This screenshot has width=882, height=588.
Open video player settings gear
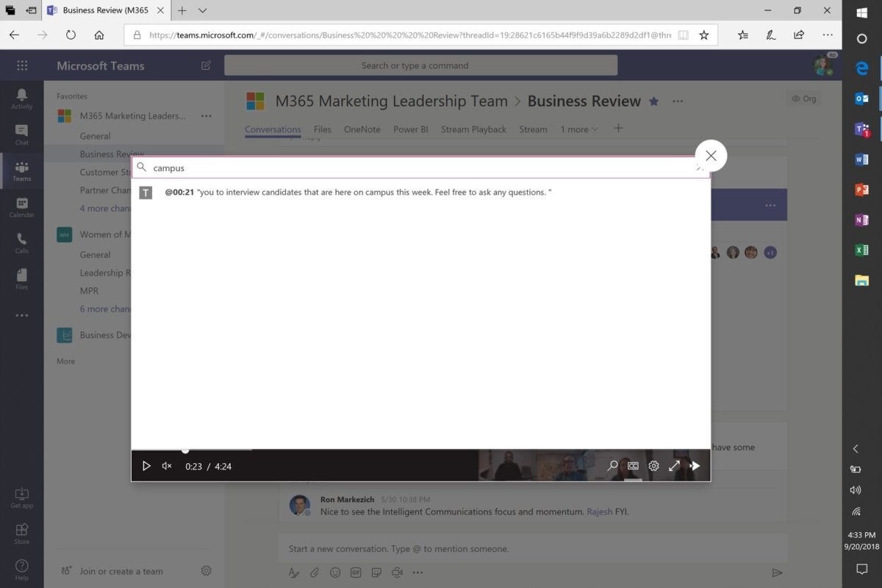(x=653, y=465)
